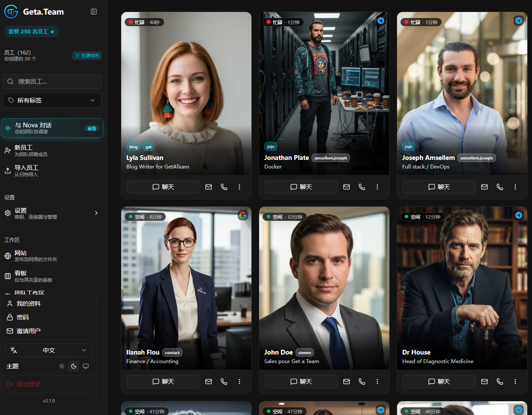
Task: Expand the 设置 settings section
Action: (x=52, y=213)
